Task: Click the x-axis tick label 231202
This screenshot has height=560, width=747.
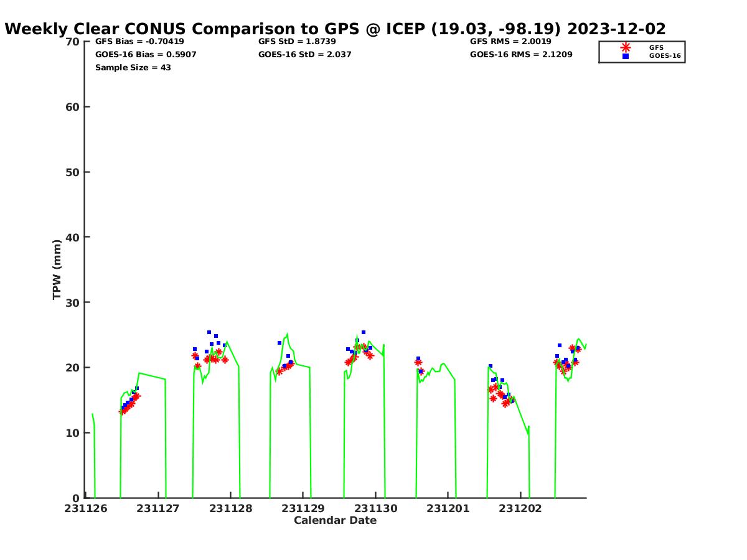Action: [x=520, y=508]
